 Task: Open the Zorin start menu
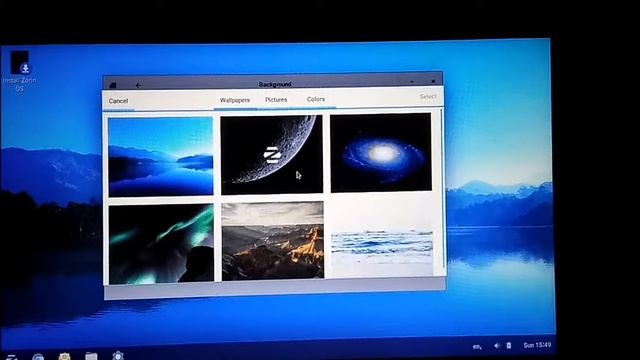11,357
